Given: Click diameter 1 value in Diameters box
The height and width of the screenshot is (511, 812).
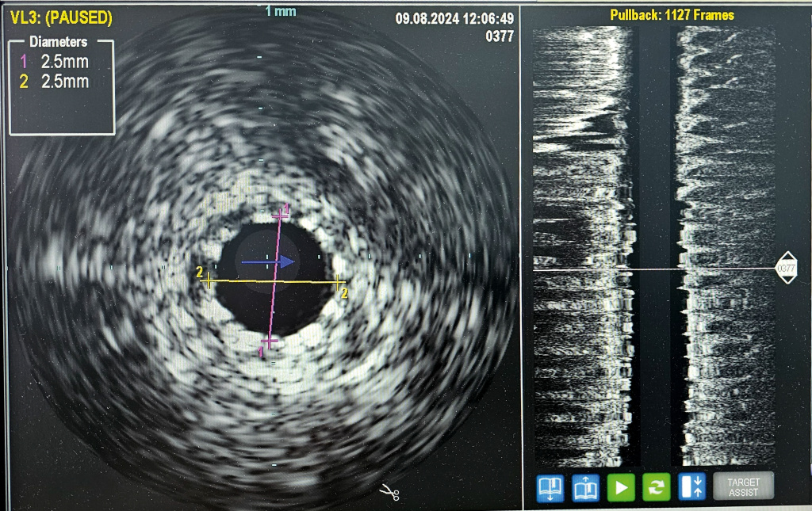Looking at the screenshot, I should (64, 62).
